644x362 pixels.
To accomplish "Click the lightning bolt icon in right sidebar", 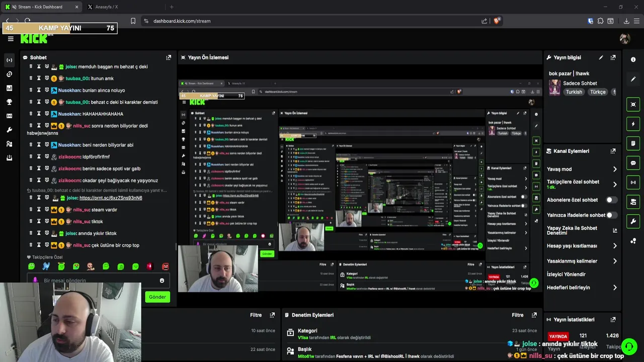I will 633,124.
